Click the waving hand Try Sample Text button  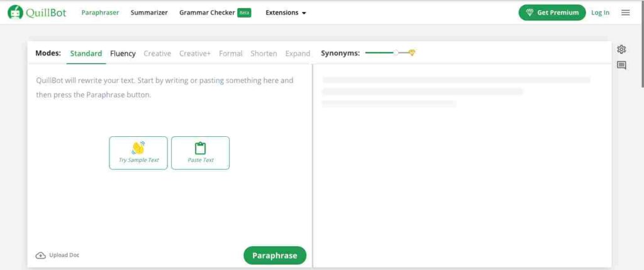point(138,153)
